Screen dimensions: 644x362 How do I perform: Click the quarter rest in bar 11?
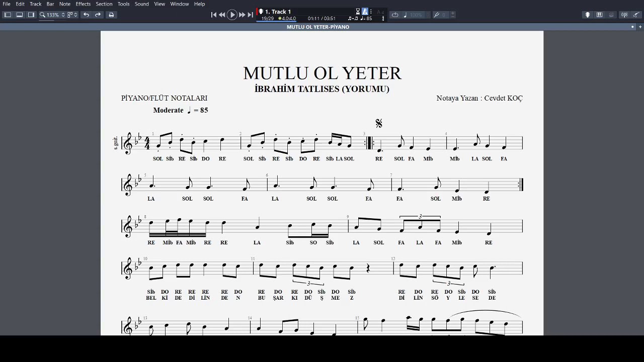point(368,269)
